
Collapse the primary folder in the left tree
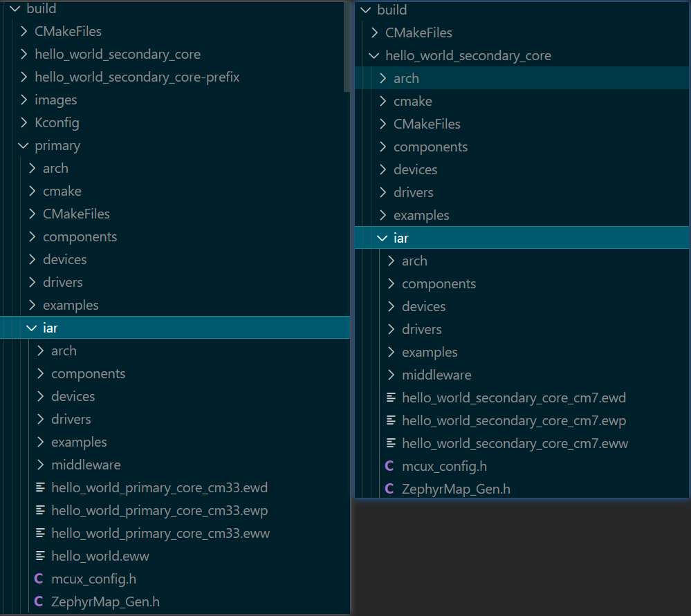pos(24,145)
